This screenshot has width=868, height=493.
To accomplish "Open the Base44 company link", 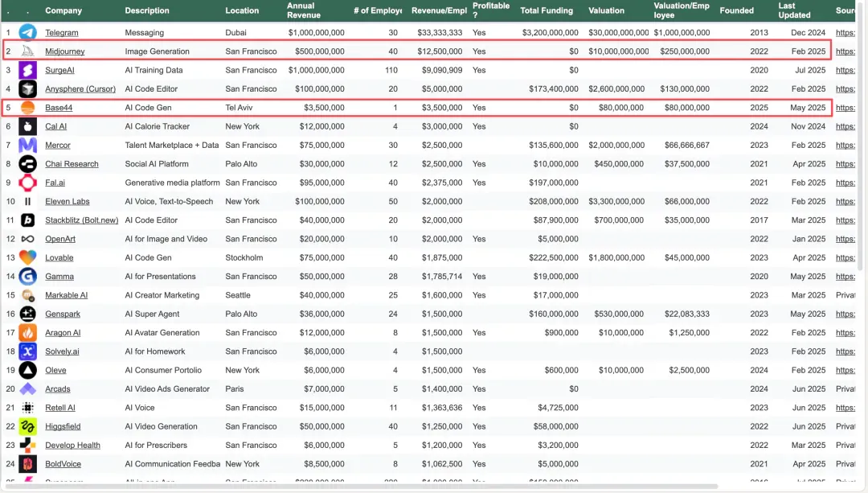I will pyautogui.click(x=59, y=108).
